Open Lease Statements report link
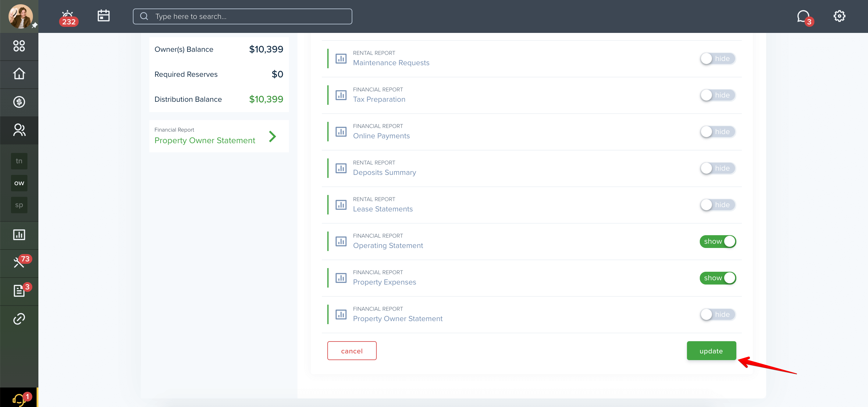Viewport: 868px width, 407px height. click(383, 209)
